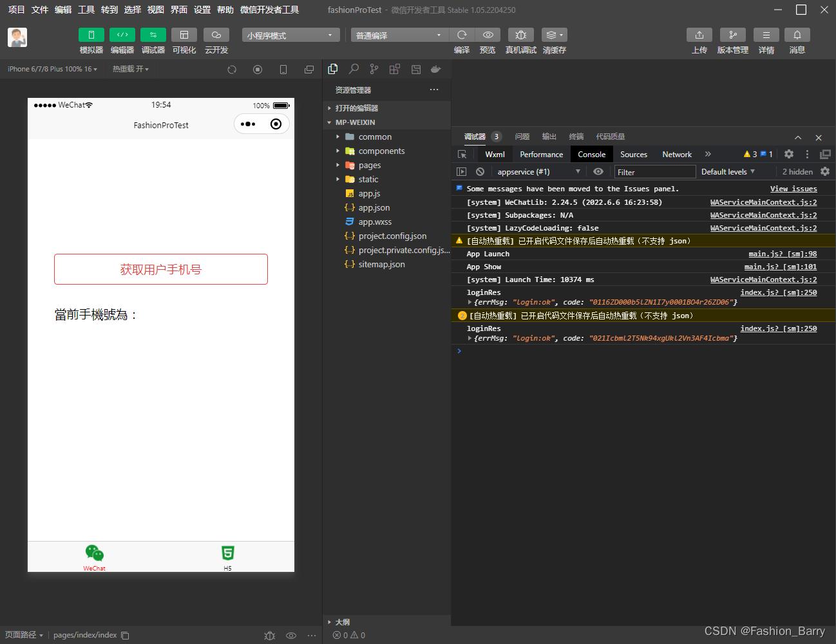Toggle the Simulator panel button
836x644 pixels.
[91, 35]
